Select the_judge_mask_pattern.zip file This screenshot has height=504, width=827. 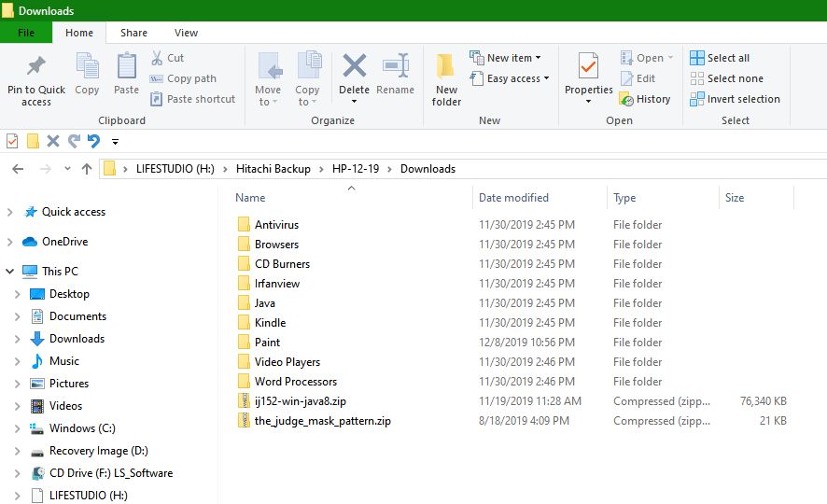tap(322, 421)
